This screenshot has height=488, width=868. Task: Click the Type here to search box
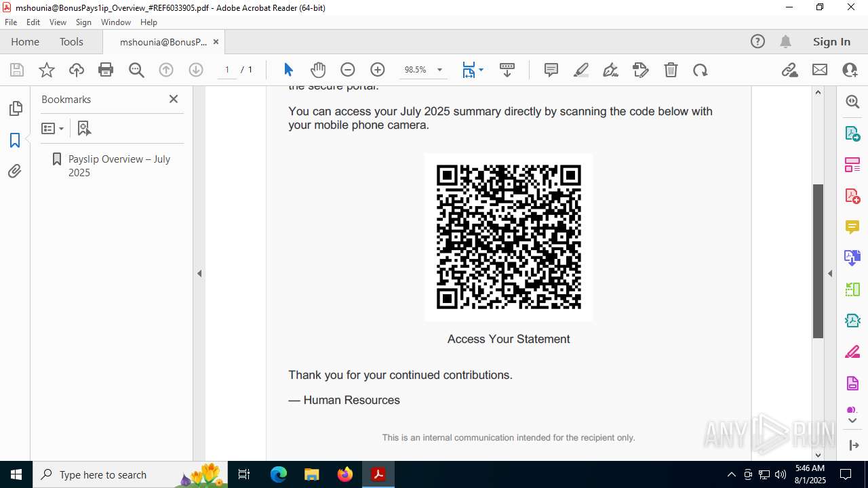(x=129, y=474)
